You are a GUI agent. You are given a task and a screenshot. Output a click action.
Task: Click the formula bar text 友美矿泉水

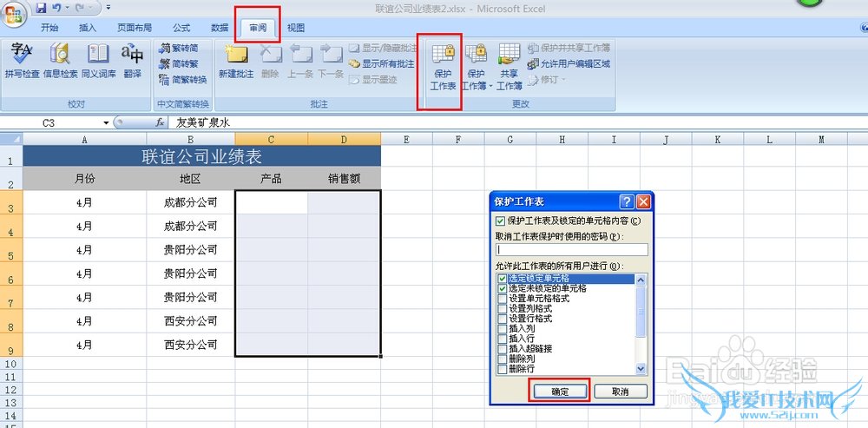click(x=202, y=123)
